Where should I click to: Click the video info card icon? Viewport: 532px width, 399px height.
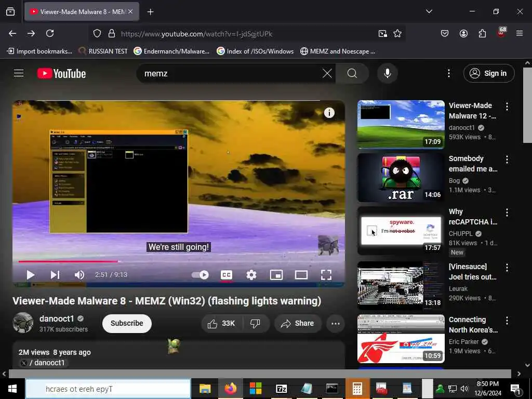pyautogui.click(x=329, y=113)
